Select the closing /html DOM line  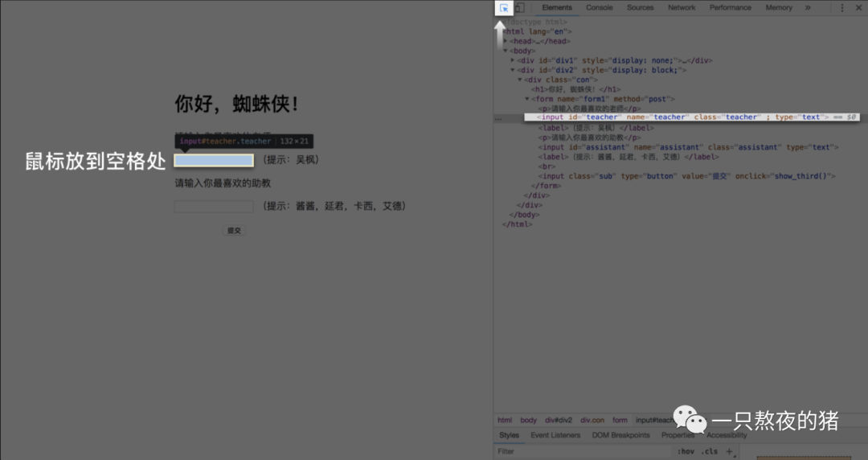(x=517, y=224)
